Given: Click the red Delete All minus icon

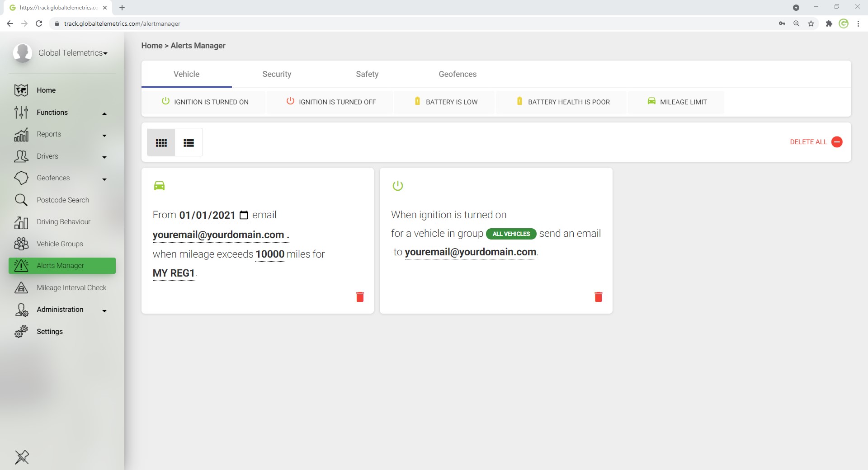Looking at the screenshot, I should point(837,142).
